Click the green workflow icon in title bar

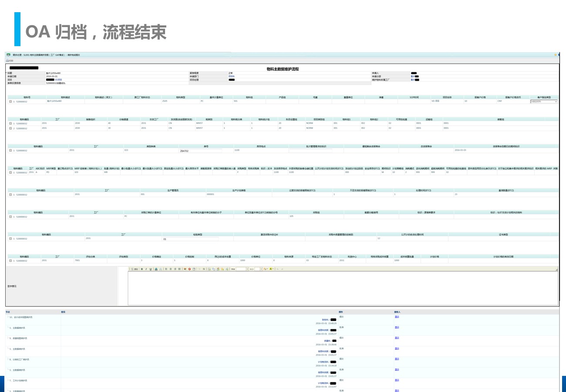click(x=8, y=55)
